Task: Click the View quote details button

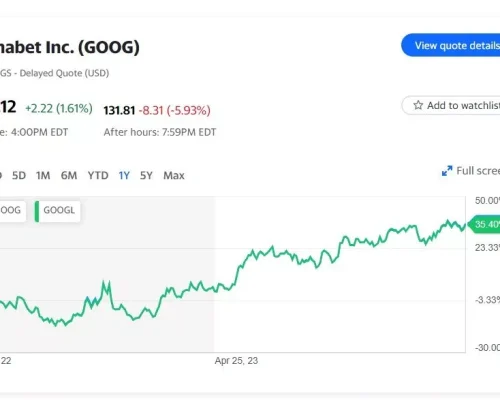Action: (x=451, y=45)
